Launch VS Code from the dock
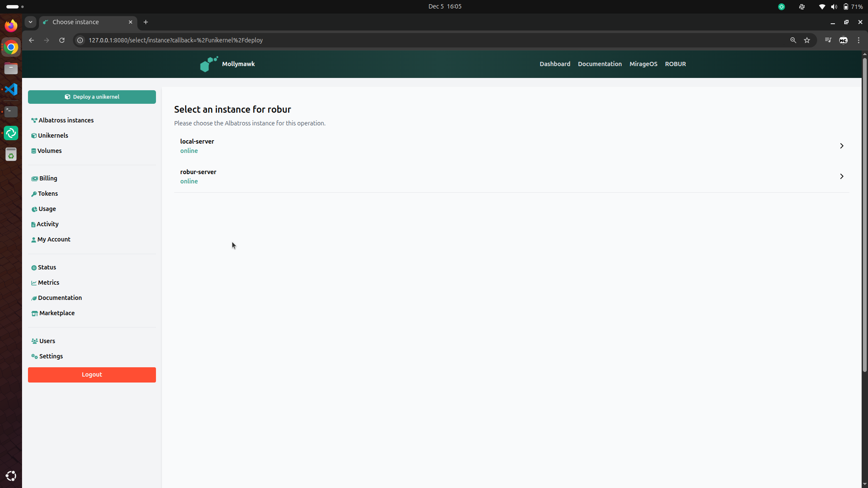 (x=11, y=89)
